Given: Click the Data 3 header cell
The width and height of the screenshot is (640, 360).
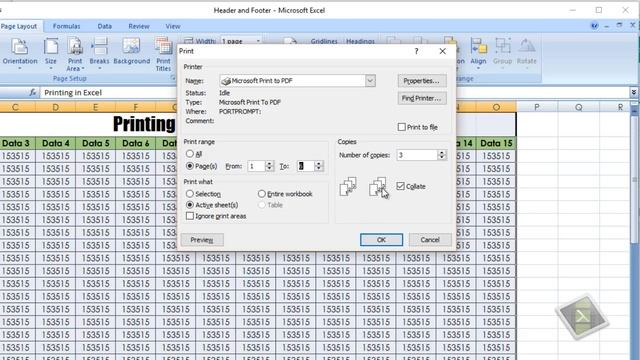Looking at the screenshot, I should 16,143.
